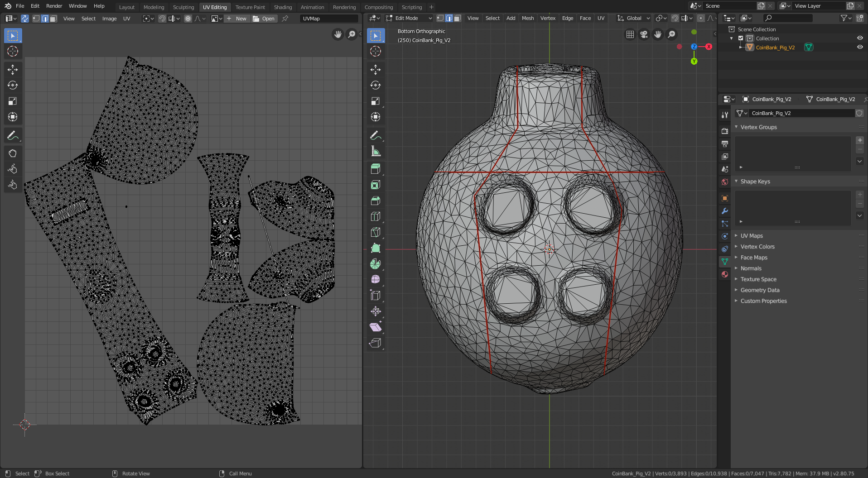This screenshot has height=478, width=868.
Task: Expand the Geometry Data panel
Action: coord(760,290)
